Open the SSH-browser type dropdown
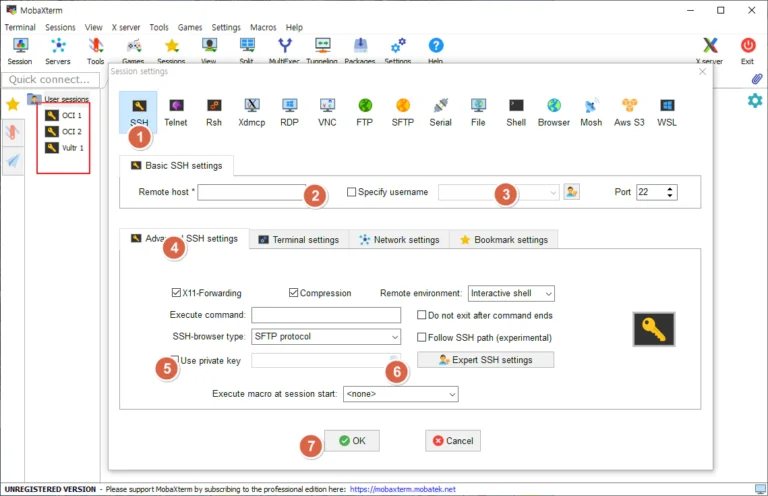Image resolution: width=768 pixels, height=496 pixels. [x=326, y=336]
